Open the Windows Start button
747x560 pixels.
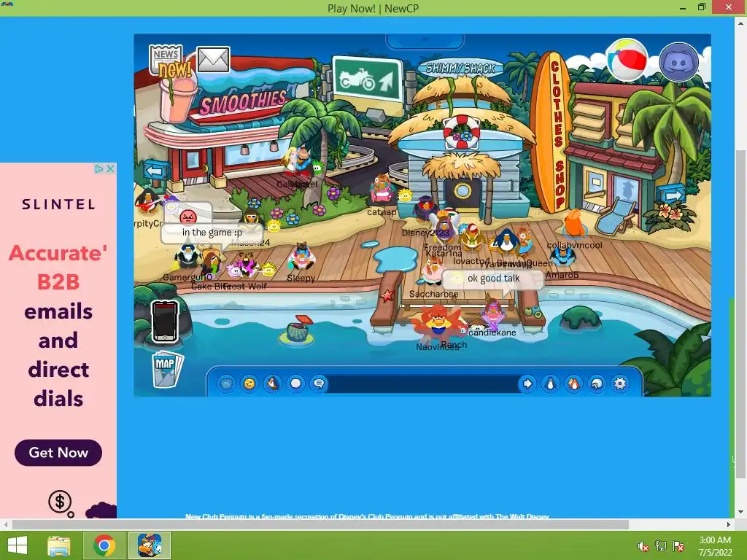point(18,545)
